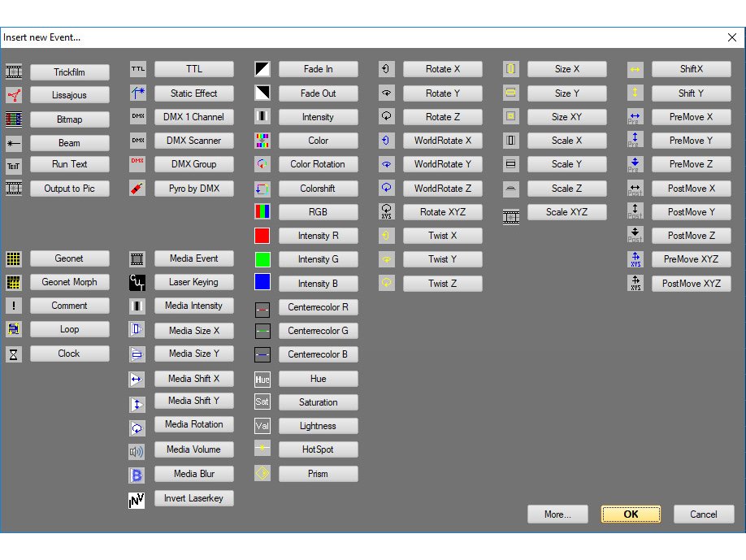This screenshot has width=746, height=560.
Task: Click the WorldRotate Y blue icon
Action: (386, 164)
